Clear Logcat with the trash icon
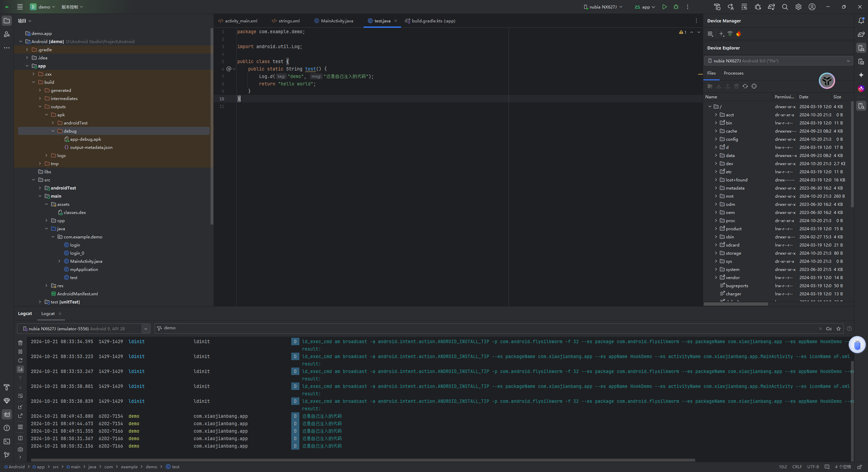Screen dimensions: 868x472 click(20, 343)
